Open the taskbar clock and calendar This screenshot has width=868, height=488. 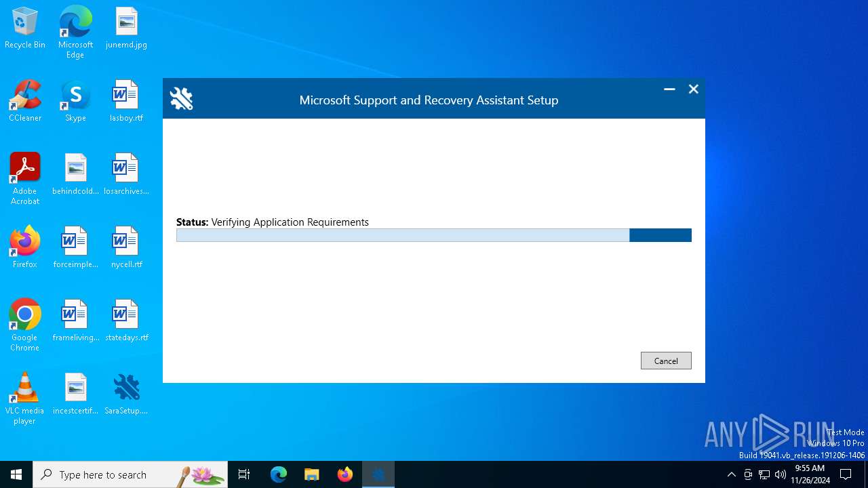click(810, 474)
